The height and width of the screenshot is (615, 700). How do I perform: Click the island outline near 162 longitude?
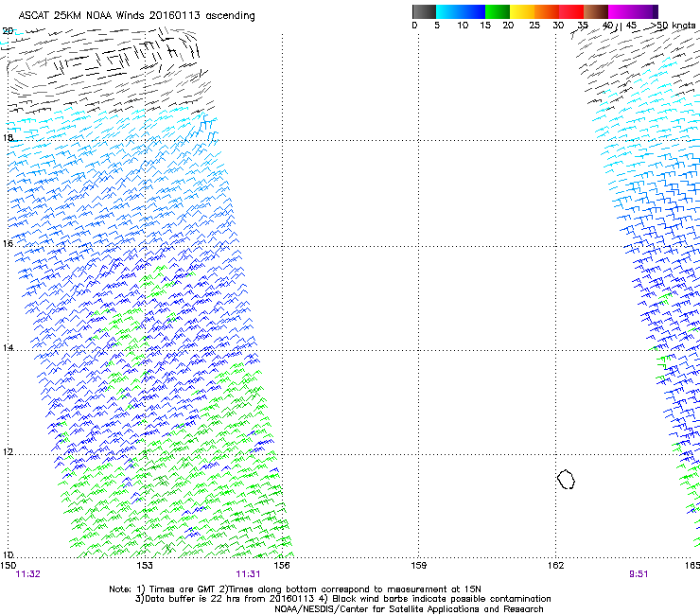566,479
